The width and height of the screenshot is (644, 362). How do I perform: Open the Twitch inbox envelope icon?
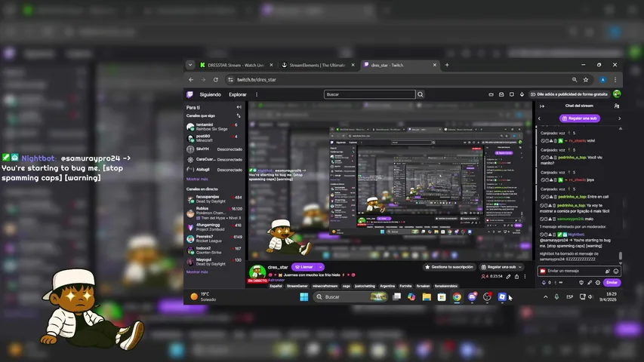(501, 94)
